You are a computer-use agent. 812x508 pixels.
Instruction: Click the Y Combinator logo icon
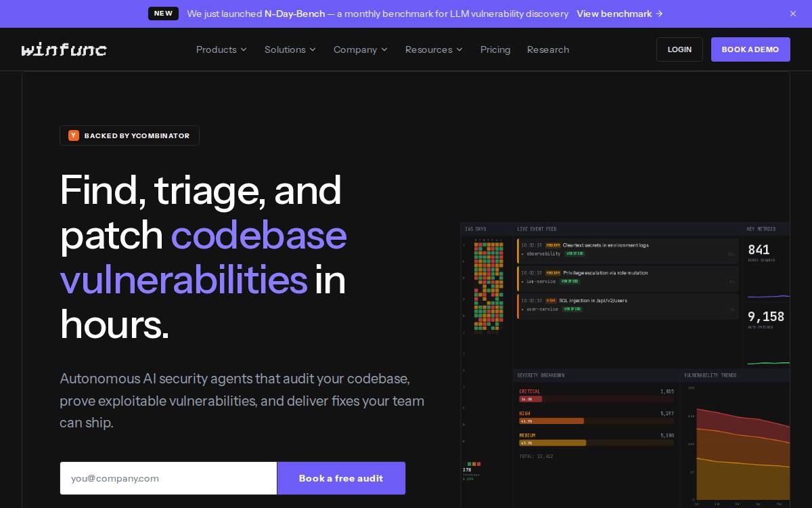coord(74,135)
